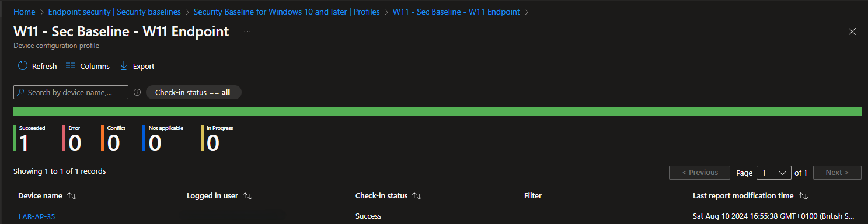The width and height of the screenshot is (868, 224).
Task: Click the search info icon
Action: [x=137, y=92]
